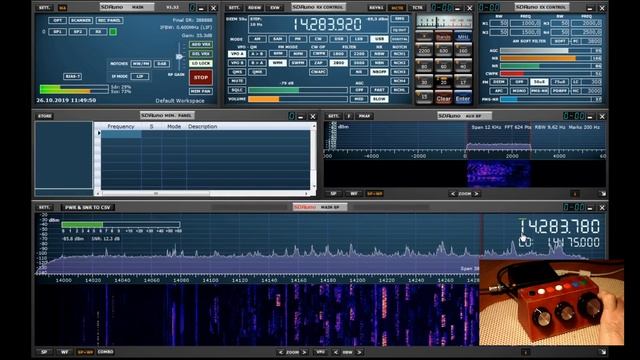The image size is (640, 360).
Task: Adjust the RF GAIN slider
Action: pyautogui.click(x=179, y=57)
